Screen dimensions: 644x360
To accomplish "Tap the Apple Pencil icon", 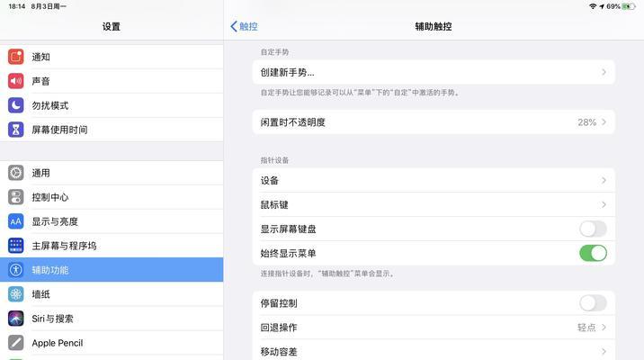I will coord(15,342).
